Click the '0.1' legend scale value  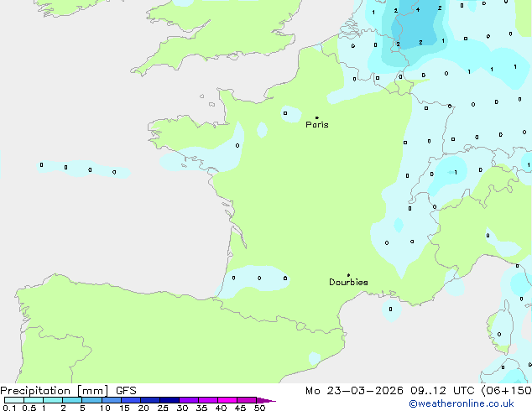point(9,408)
